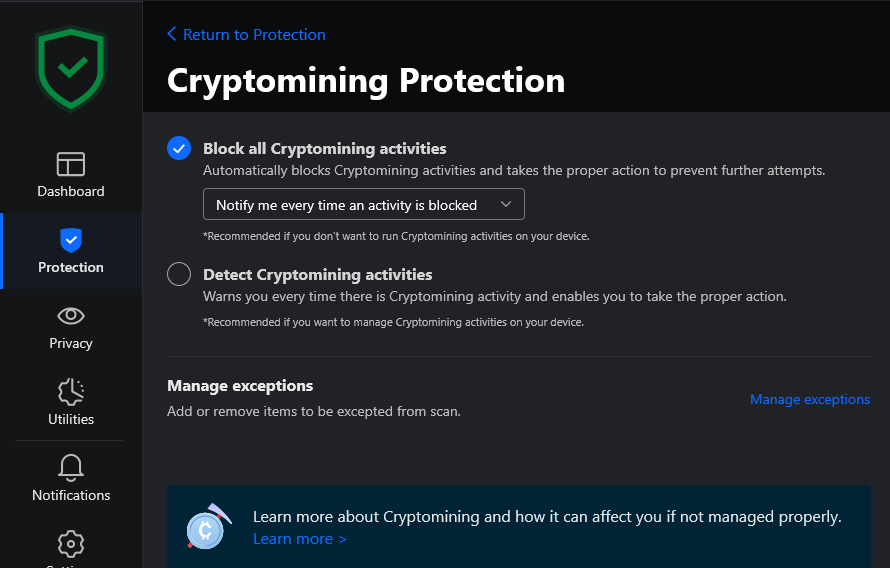Open the Notifications bell icon
The image size is (890, 568).
(71, 467)
